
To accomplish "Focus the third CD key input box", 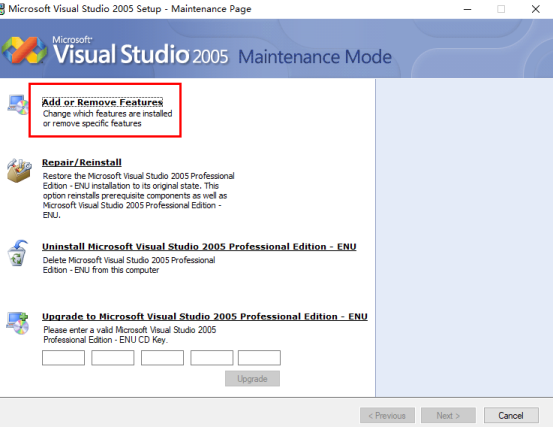I will click(162, 358).
